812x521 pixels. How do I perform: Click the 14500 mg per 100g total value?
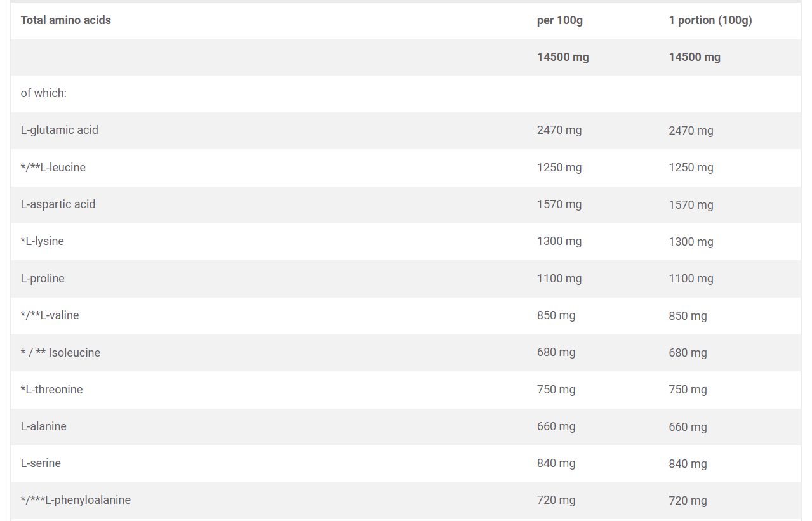pos(562,57)
